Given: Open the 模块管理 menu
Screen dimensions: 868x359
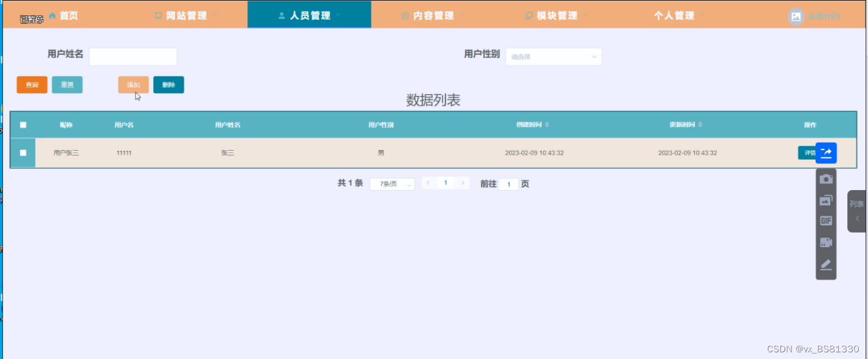Looking at the screenshot, I should [x=556, y=16].
